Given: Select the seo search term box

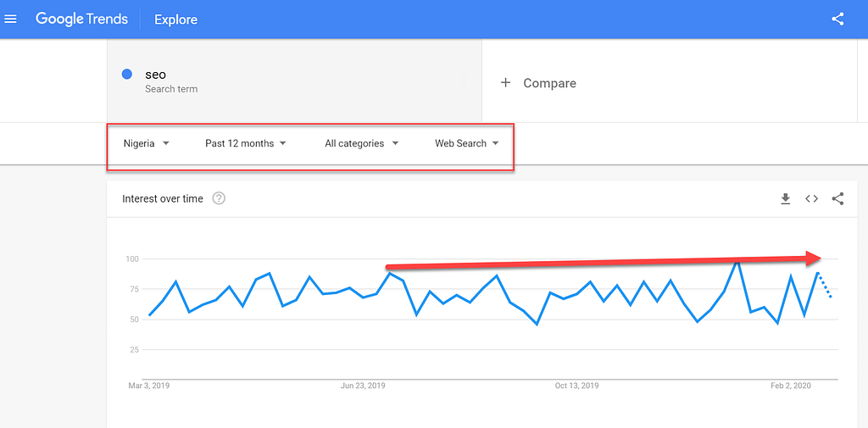Looking at the screenshot, I should click(294, 81).
